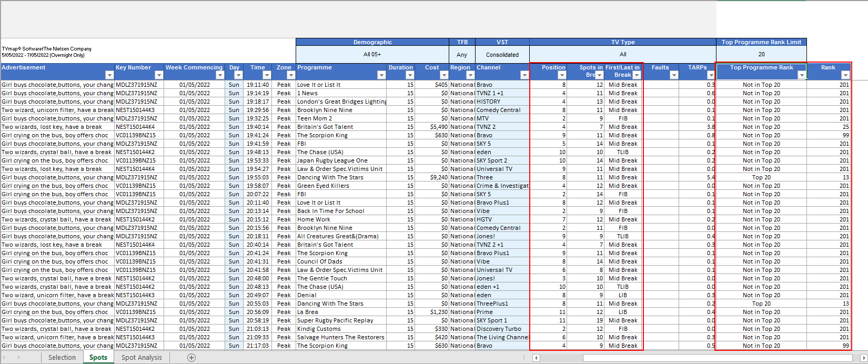Click the horizontal scrollbar left arrow
This screenshot has height=364, width=868.
(x=537, y=358)
